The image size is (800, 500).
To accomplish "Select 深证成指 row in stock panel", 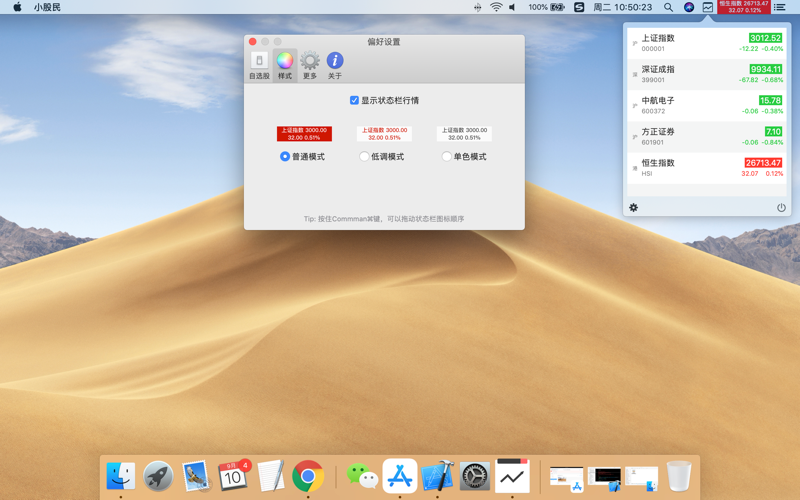I will click(707, 74).
